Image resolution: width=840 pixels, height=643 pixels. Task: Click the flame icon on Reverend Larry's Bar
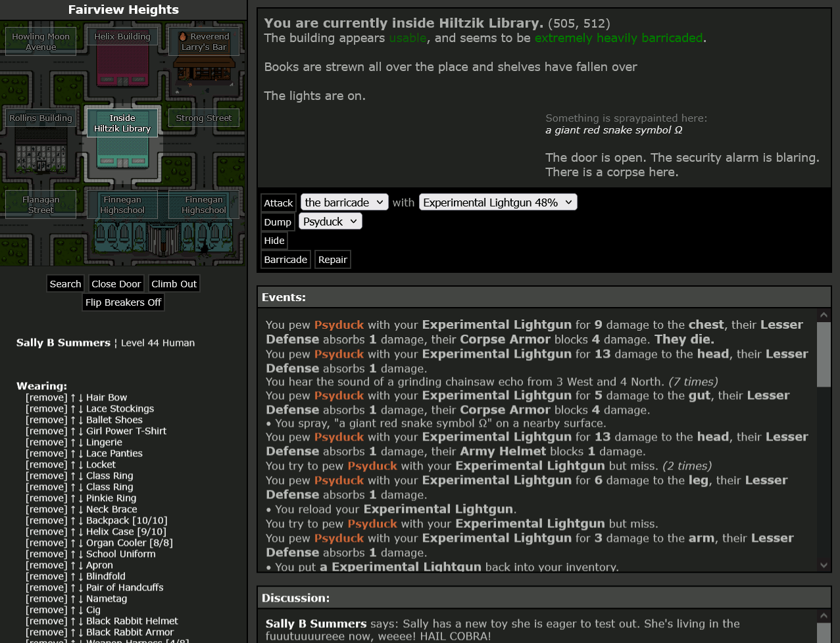pos(183,37)
